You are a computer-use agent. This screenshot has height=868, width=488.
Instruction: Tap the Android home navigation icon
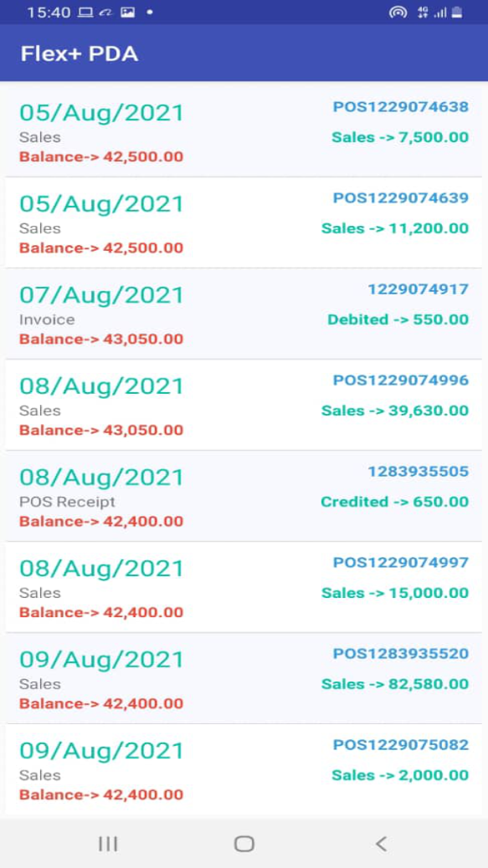click(244, 844)
